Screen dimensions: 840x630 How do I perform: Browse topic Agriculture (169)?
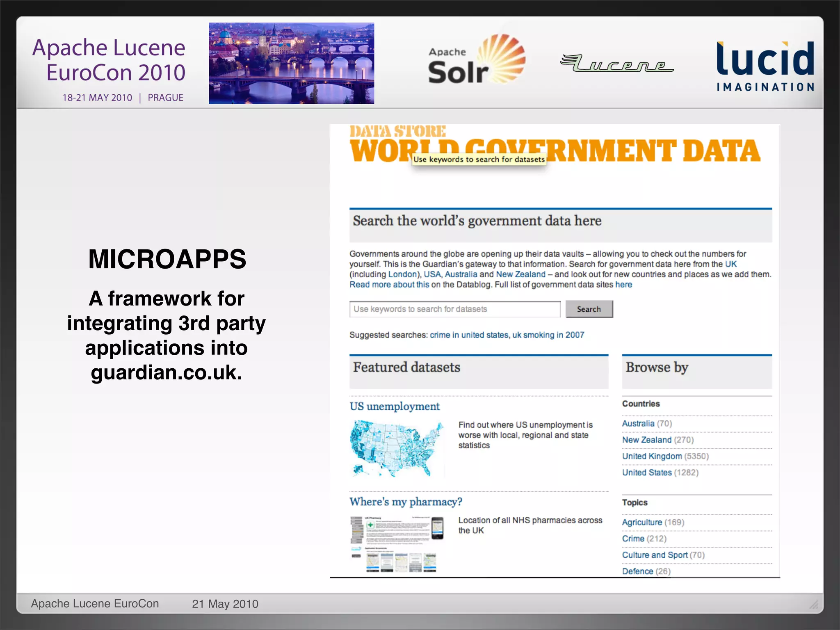pyautogui.click(x=653, y=523)
